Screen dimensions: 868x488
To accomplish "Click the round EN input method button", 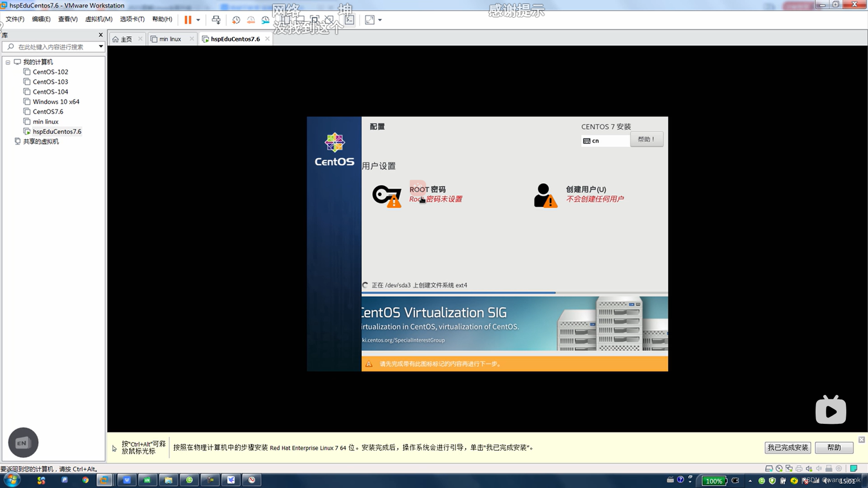I will pos(23,442).
